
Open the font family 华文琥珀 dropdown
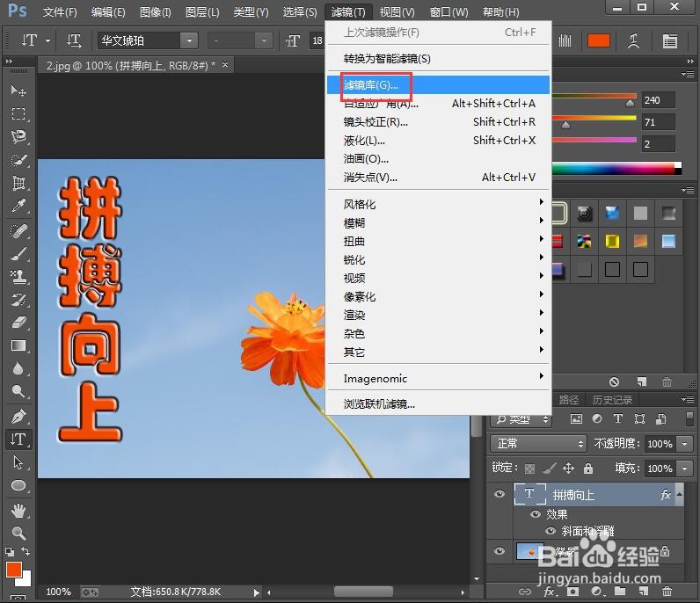[189, 40]
